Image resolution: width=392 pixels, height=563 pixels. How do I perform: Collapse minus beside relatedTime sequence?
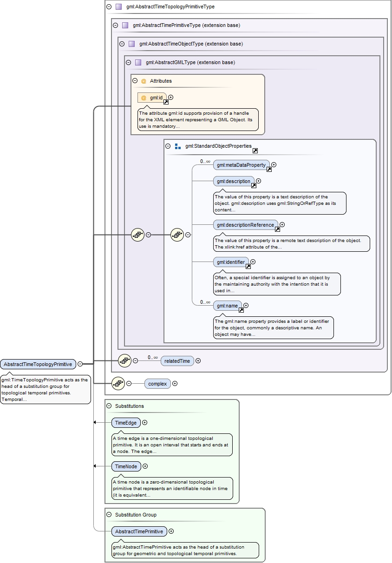coord(135,360)
